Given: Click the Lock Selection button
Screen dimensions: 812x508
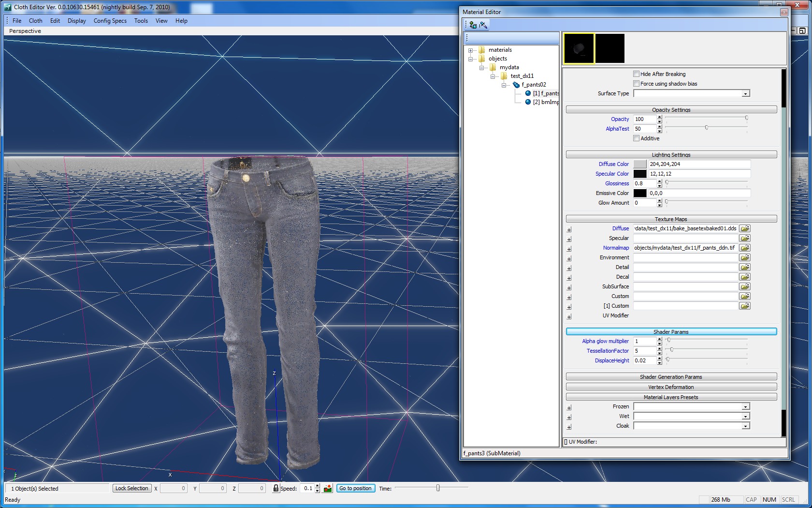Looking at the screenshot, I should tap(131, 489).
